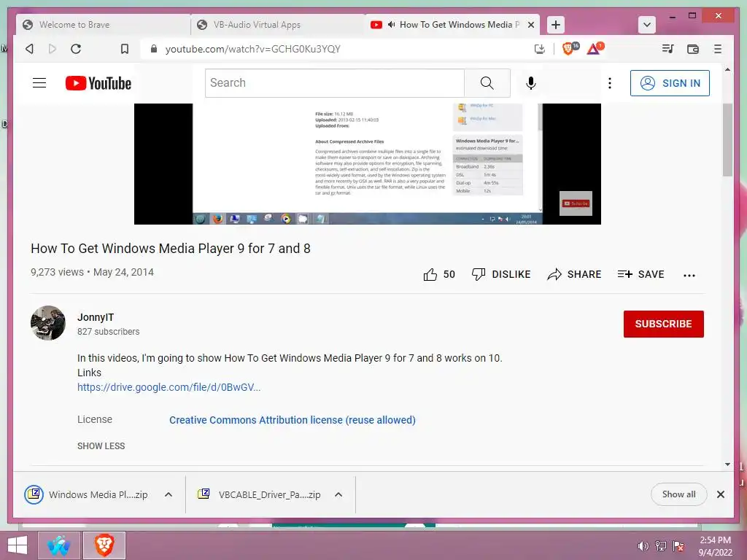Open the playlist icon in the Brave toolbar
Image resolution: width=747 pixels, height=560 pixels.
pos(667,49)
